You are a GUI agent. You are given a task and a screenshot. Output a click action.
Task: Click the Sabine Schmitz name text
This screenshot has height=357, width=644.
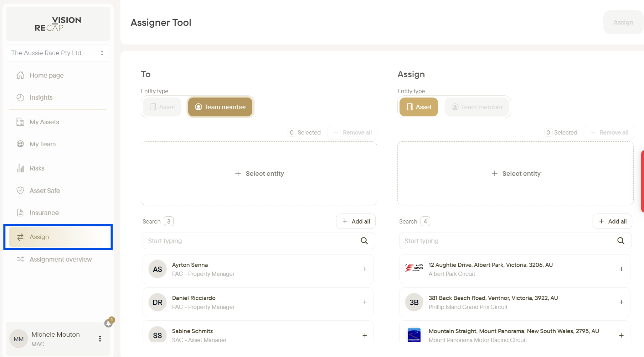point(192,331)
